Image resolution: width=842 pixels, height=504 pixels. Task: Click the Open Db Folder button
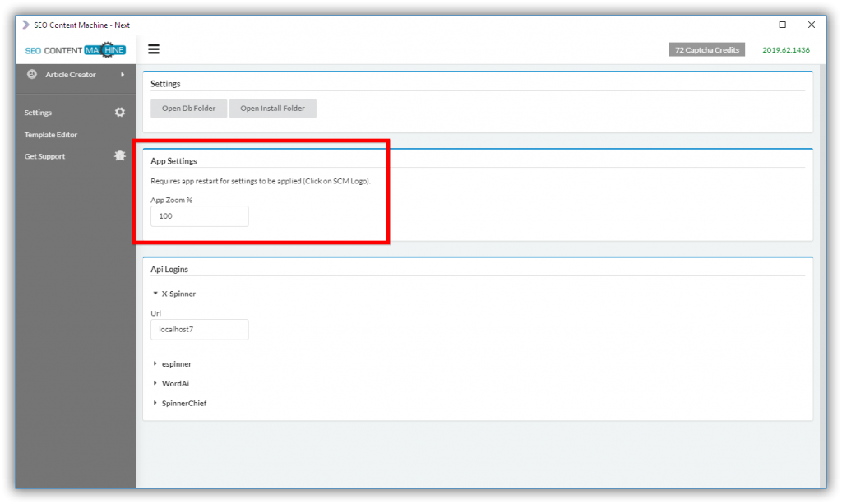(188, 108)
